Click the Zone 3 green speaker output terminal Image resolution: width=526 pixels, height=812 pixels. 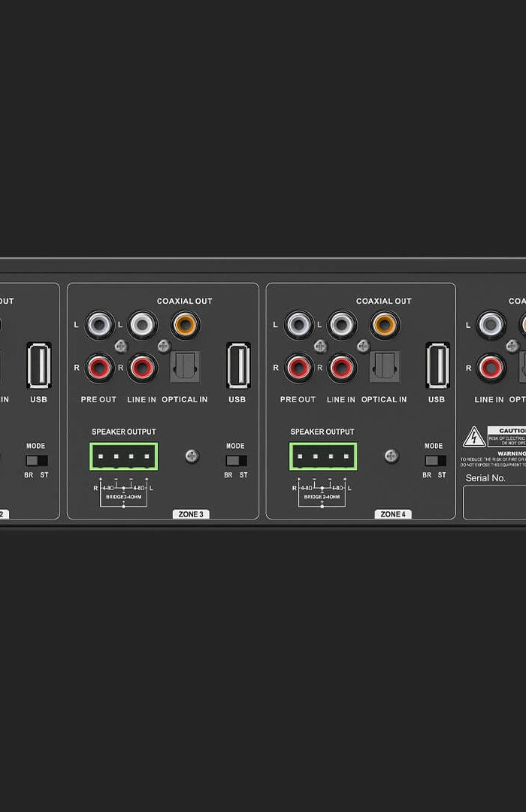pos(124,456)
